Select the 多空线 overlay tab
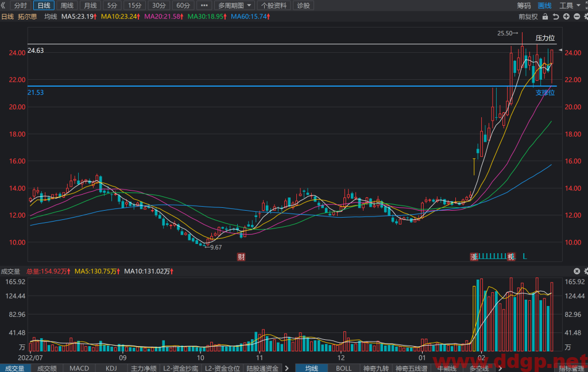Image resolution: width=588 pixels, height=372 pixels. [x=479, y=368]
